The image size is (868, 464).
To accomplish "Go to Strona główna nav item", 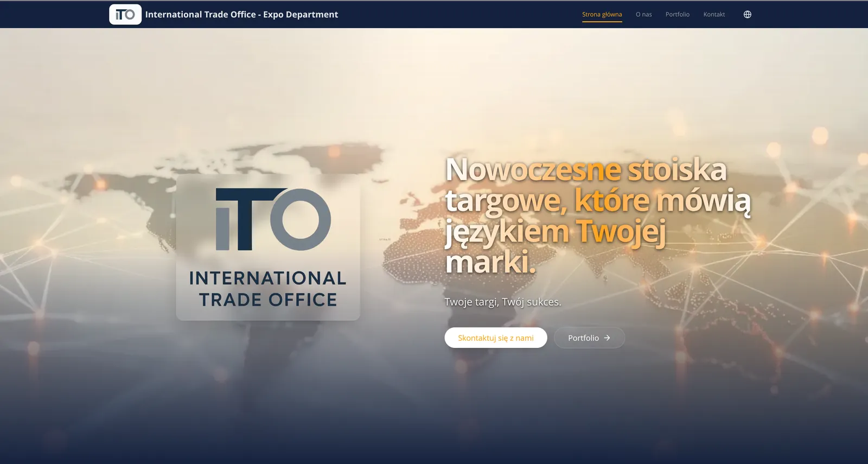I will click(602, 15).
